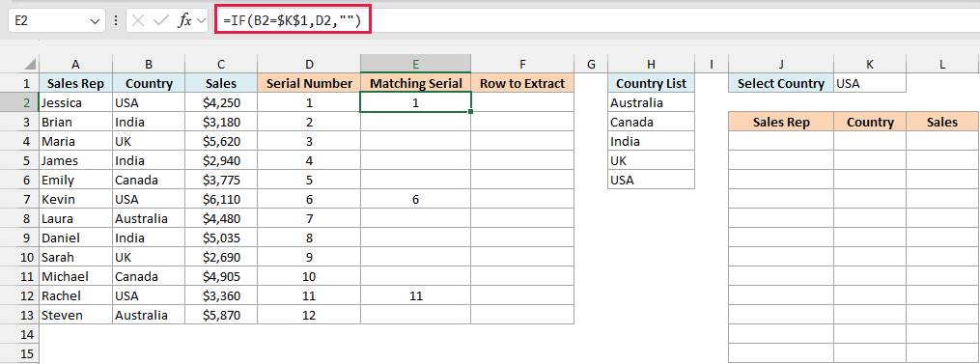Click the 'Select Country' label cell
This screenshot has width=980, height=364.
point(781,83)
